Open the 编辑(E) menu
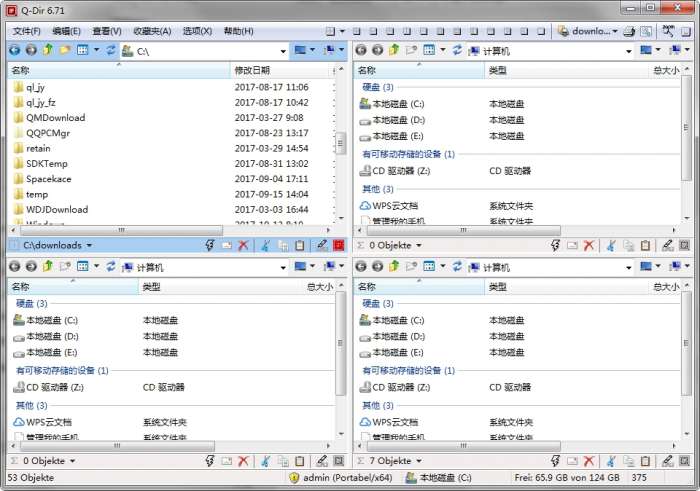This screenshot has height=491, width=700. [x=67, y=31]
